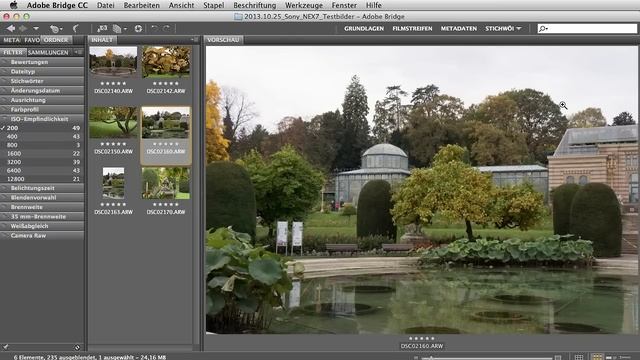Switch to list view icon
This screenshot has height=360, width=640.
625,357
